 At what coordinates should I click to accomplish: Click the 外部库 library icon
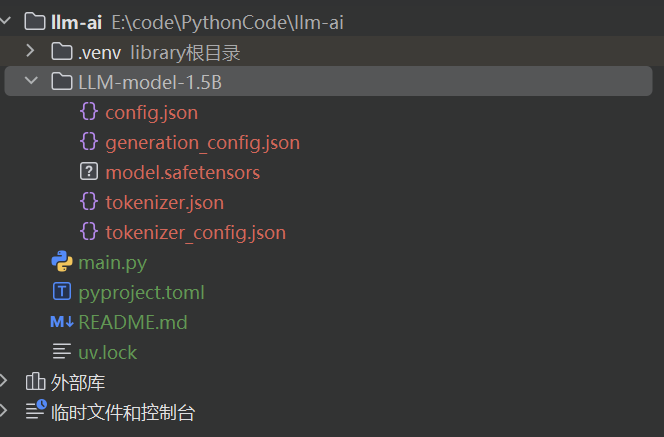tap(35, 382)
